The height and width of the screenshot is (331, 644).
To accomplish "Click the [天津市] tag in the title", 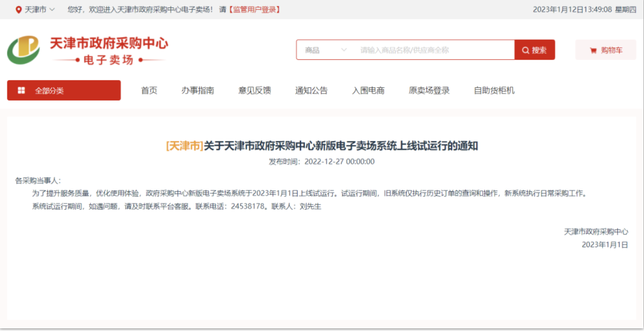I will [x=185, y=146].
